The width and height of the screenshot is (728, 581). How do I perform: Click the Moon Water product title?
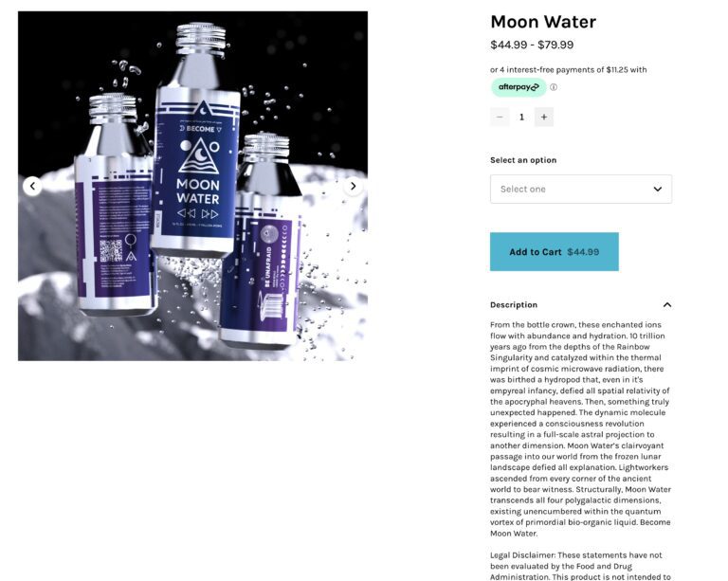click(x=543, y=22)
